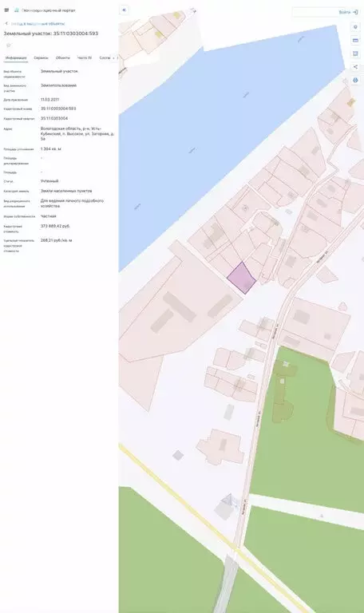Click the highlighted purple parcel on map
Viewport: 364px width, 613px height.
point(242,278)
